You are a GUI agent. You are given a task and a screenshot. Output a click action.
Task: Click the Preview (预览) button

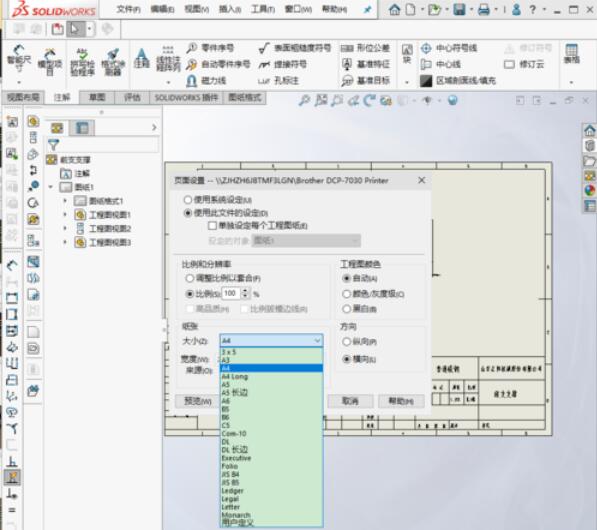coord(198,401)
